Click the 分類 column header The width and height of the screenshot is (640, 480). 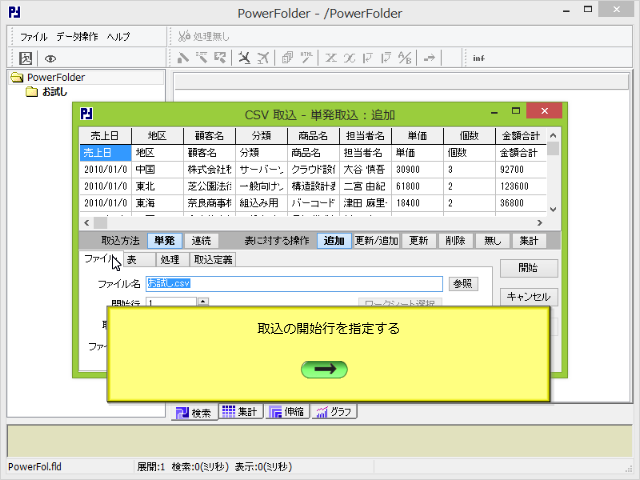[261, 136]
